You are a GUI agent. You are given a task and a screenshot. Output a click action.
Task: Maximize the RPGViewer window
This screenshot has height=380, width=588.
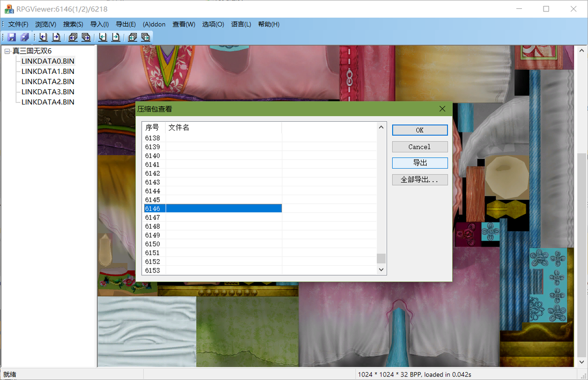tap(546, 8)
